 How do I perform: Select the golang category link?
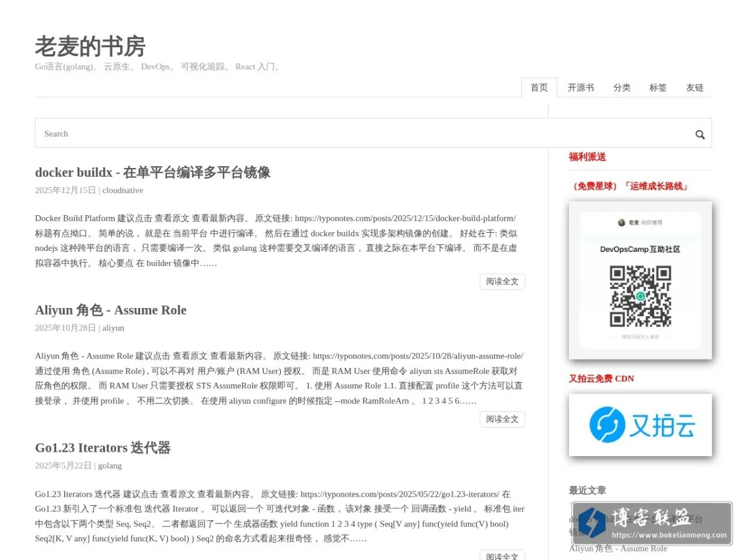pyautogui.click(x=110, y=465)
